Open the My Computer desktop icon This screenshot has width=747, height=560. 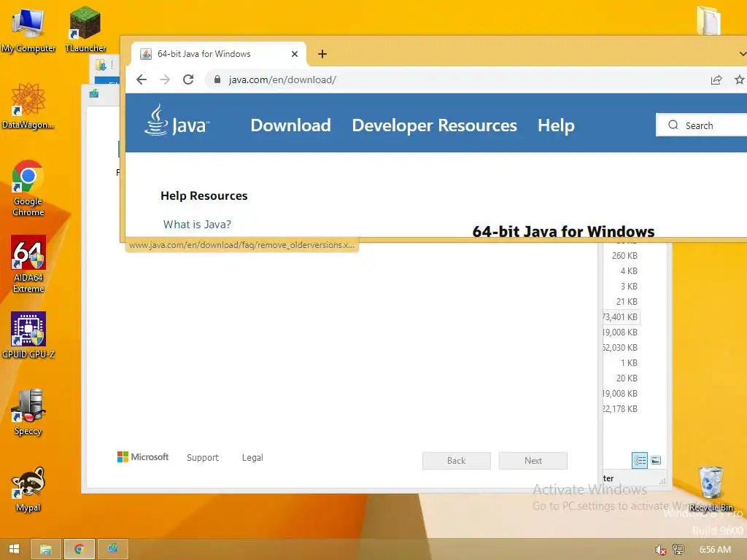28,29
